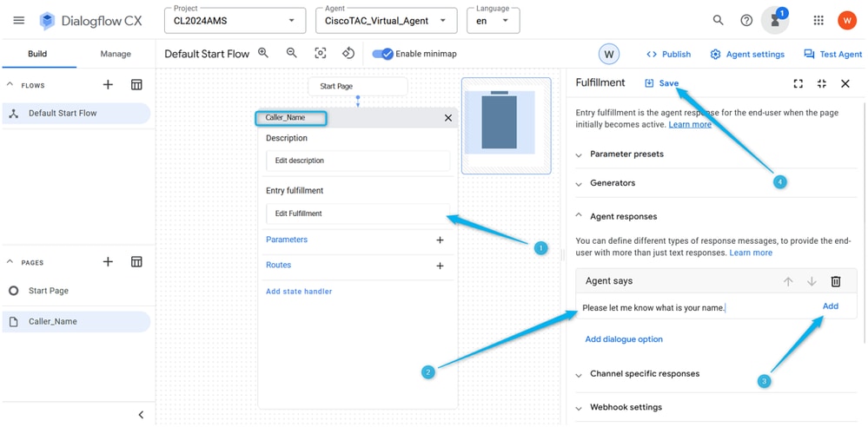This screenshot has width=868, height=427.
Task: Open Learn more link under Agent responses
Action: (751, 253)
